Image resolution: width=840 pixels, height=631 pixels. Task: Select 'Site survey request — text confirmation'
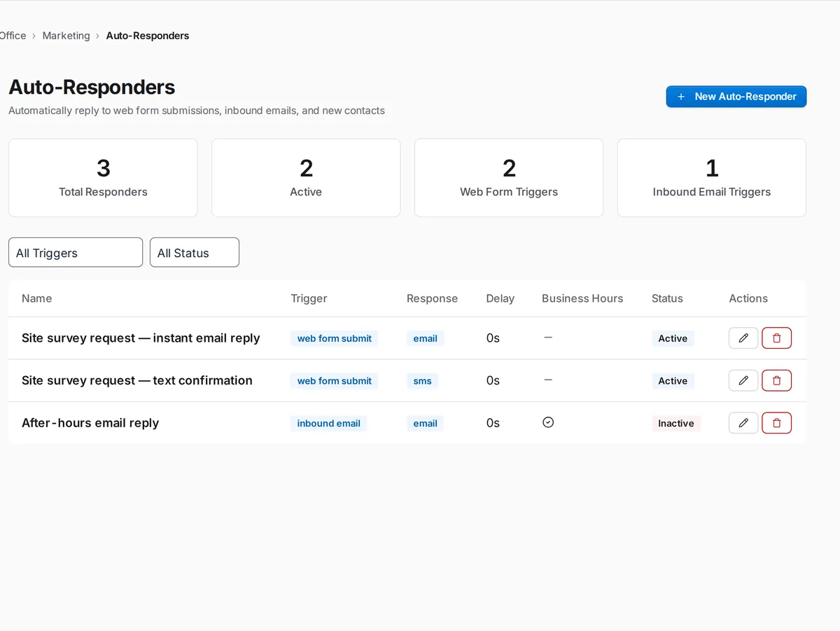click(x=137, y=380)
